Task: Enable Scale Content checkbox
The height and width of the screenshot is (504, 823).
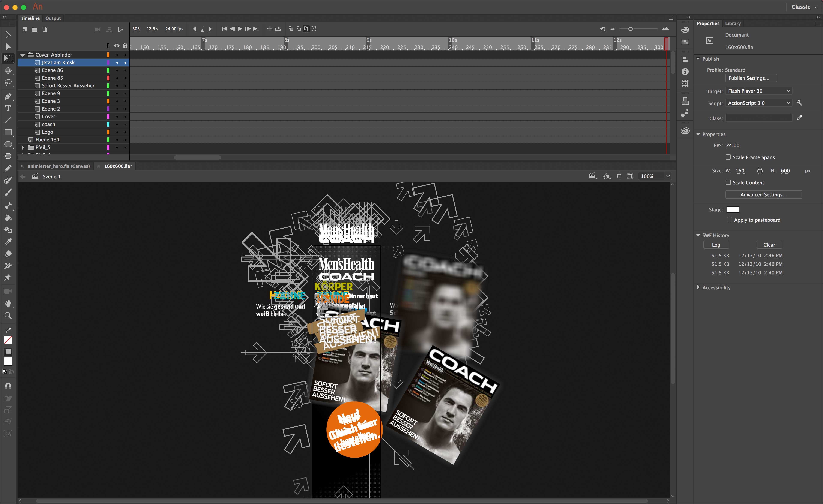Action: (728, 182)
